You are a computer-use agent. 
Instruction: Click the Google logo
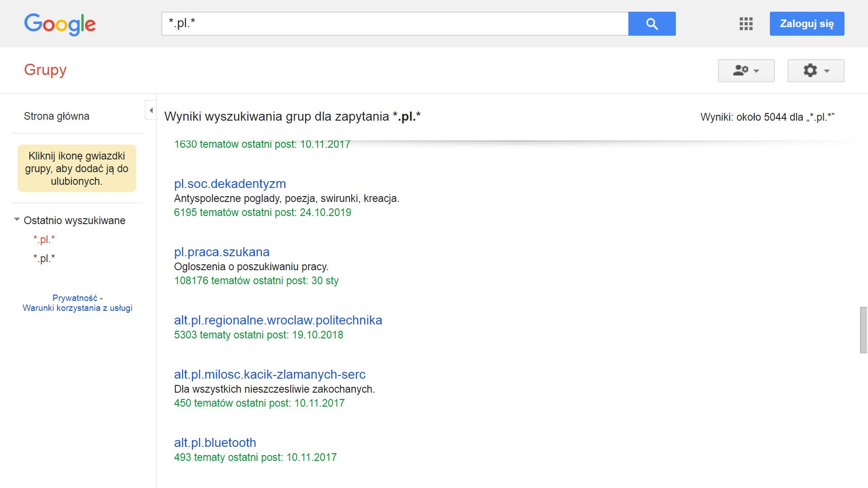(x=60, y=24)
